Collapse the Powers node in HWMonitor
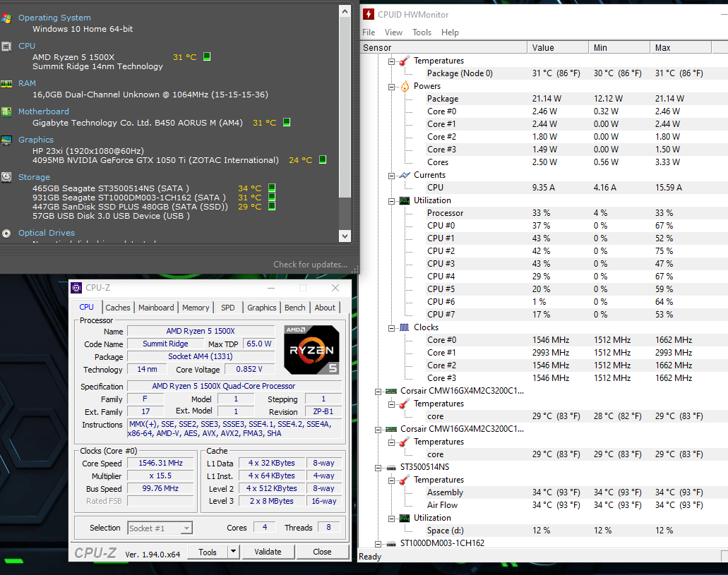Screen dimensions: 728x575 pyautogui.click(x=391, y=87)
